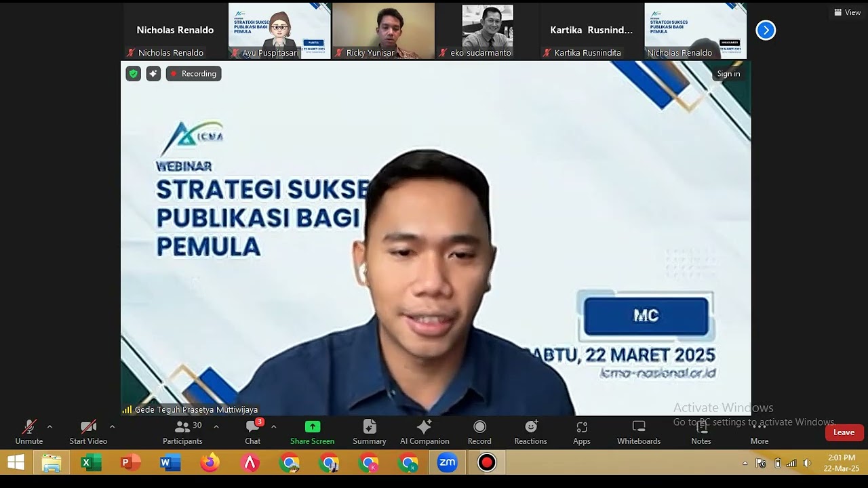Viewport: 868px width, 488px height.
Task: Select first Nicholas Renaldo name tile
Action: (175, 30)
